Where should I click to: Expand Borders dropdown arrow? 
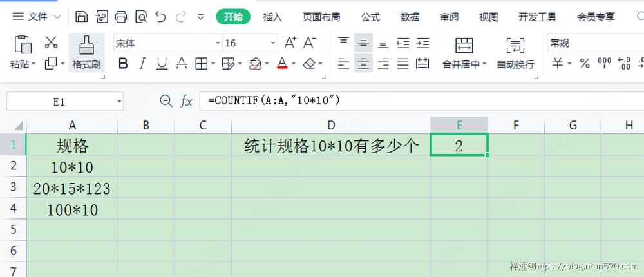tap(213, 64)
